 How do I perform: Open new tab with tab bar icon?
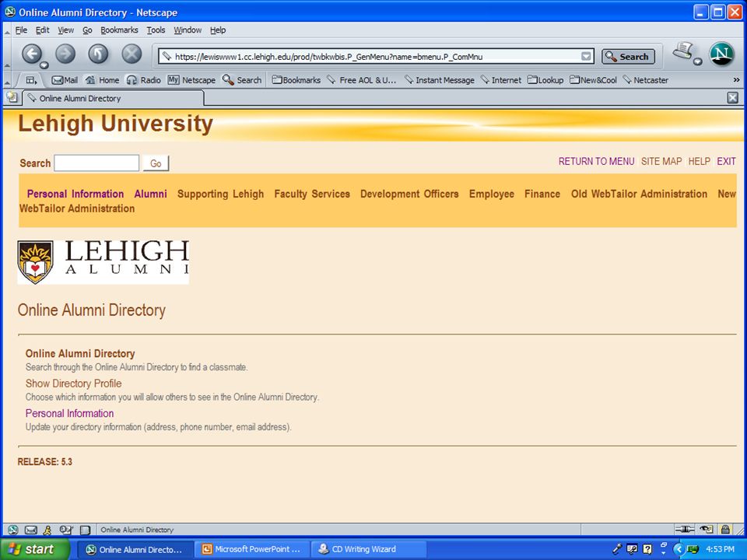[x=12, y=97]
